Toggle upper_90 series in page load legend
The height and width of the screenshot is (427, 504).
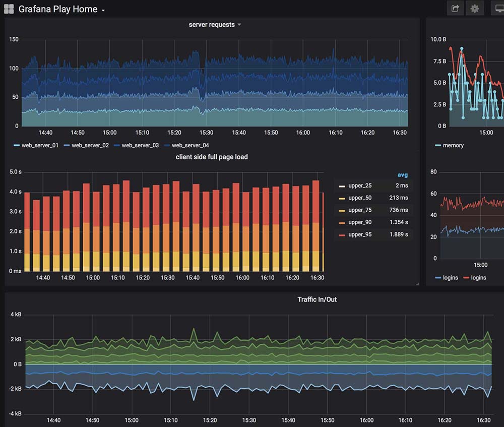pos(360,222)
